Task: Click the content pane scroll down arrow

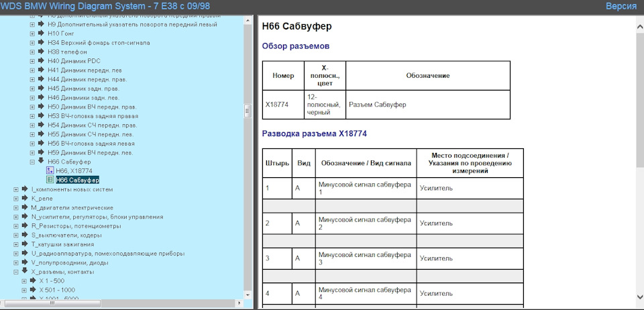Action: pos(640,297)
